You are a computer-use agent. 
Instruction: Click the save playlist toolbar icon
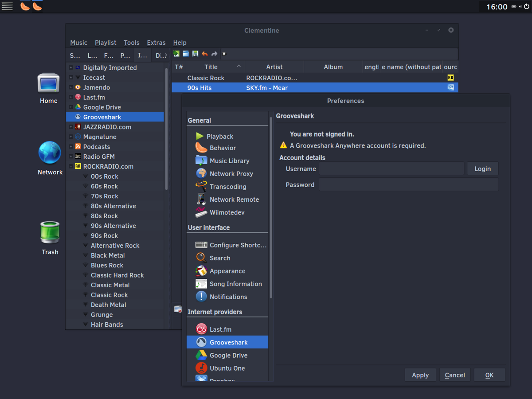point(195,54)
